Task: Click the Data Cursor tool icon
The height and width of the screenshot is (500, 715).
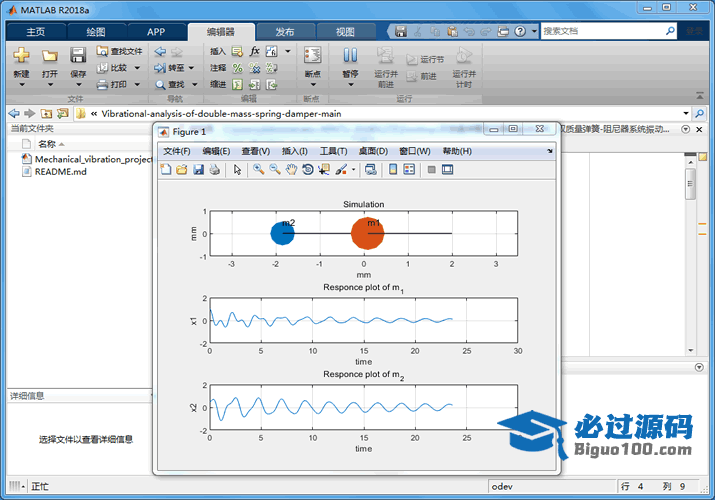Action: (323, 170)
